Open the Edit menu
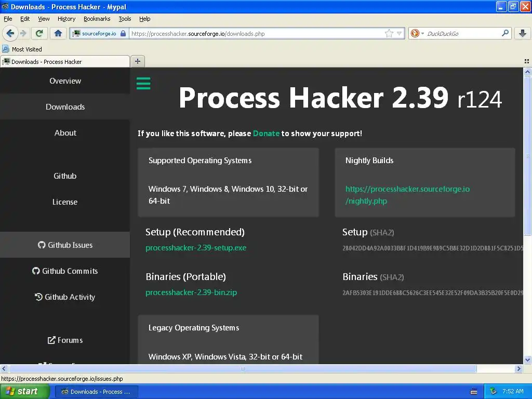Screen dimensions: 532x399 [25, 19]
